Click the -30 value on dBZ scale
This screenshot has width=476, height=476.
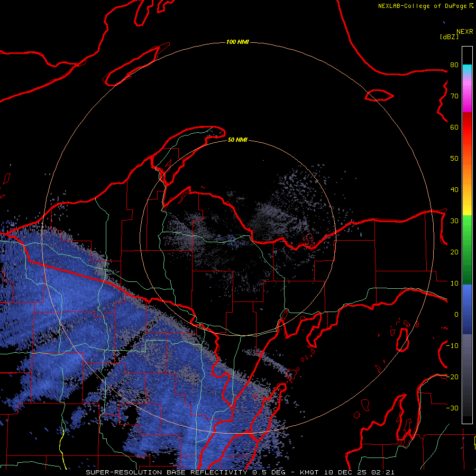[x=453, y=408]
